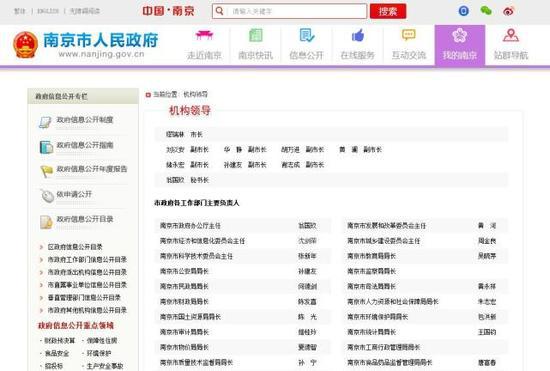Open the 保障性住房 key area link
The width and height of the screenshot is (550, 371).
tap(102, 340)
